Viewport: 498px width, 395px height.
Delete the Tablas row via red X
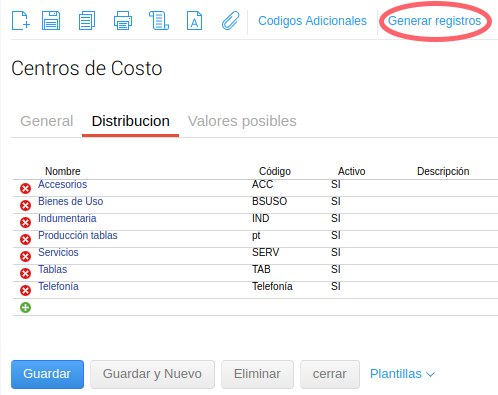coord(25,273)
